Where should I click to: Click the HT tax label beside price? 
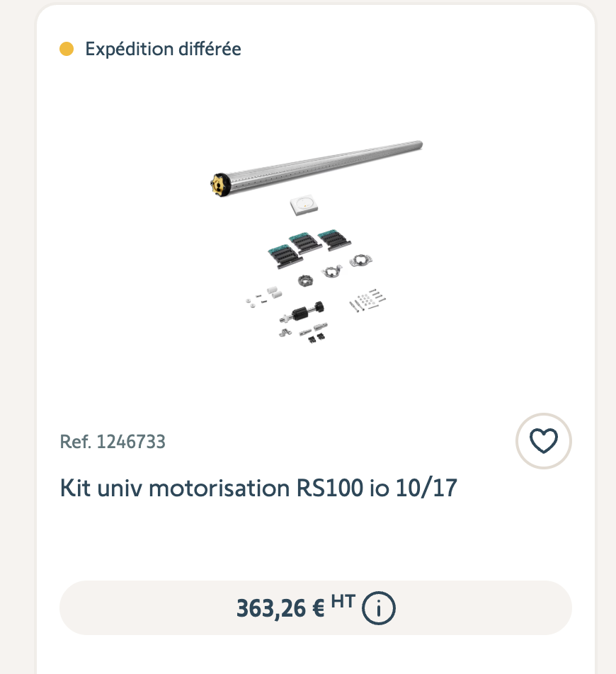coord(343,601)
